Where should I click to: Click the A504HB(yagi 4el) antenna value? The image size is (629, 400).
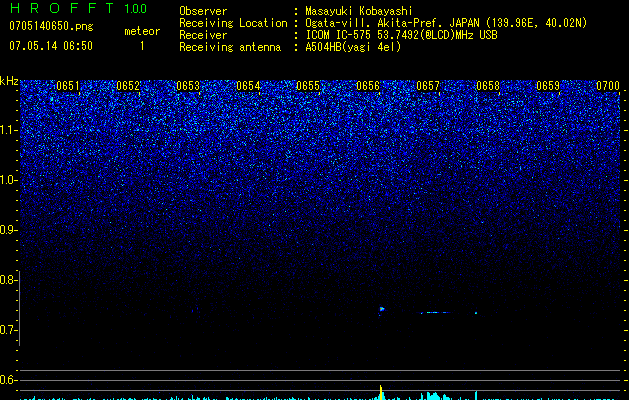[353, 47]
